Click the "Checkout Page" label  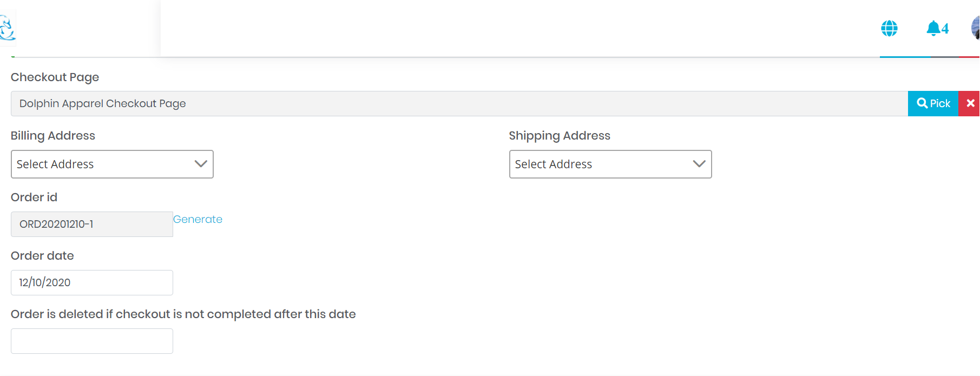pos(55,77)
